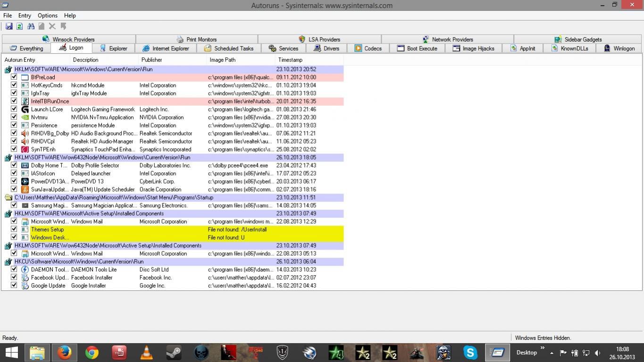
Task: Click the SynTPEnh Synaptics icon
Action: tap(25, 150)
